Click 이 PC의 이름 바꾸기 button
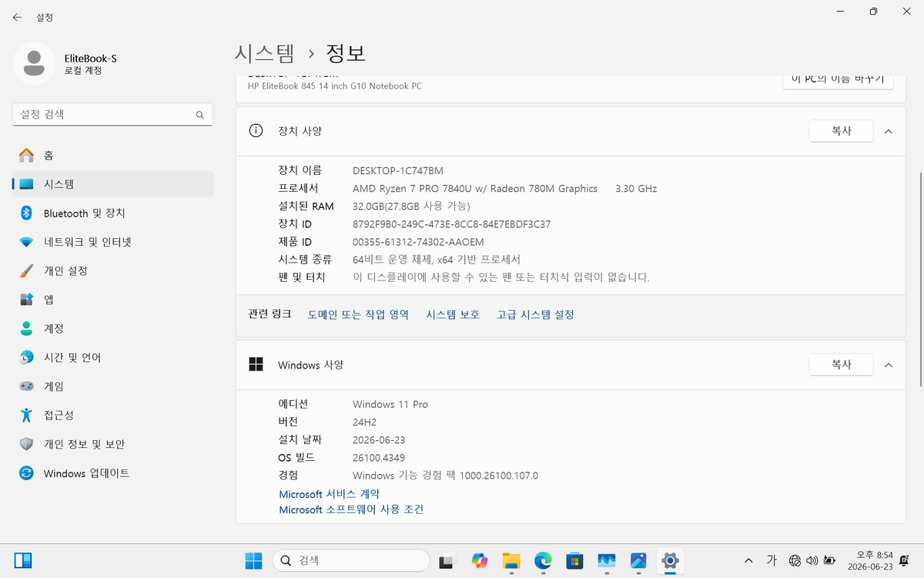This screenshot has height=578, width=924. click(838, 79)
